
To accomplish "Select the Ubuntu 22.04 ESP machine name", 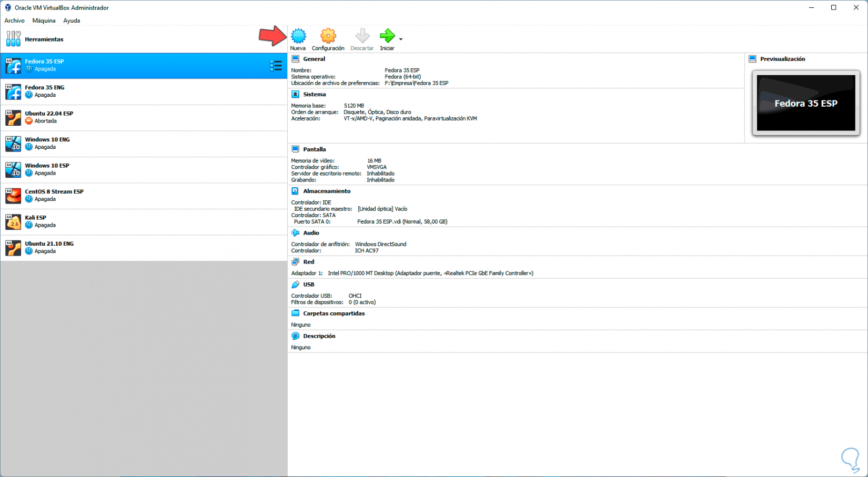I will [49, 114].
